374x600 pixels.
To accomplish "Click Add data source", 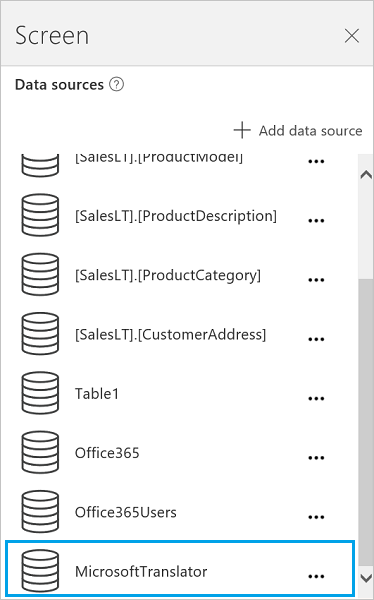I will (298, 130).
